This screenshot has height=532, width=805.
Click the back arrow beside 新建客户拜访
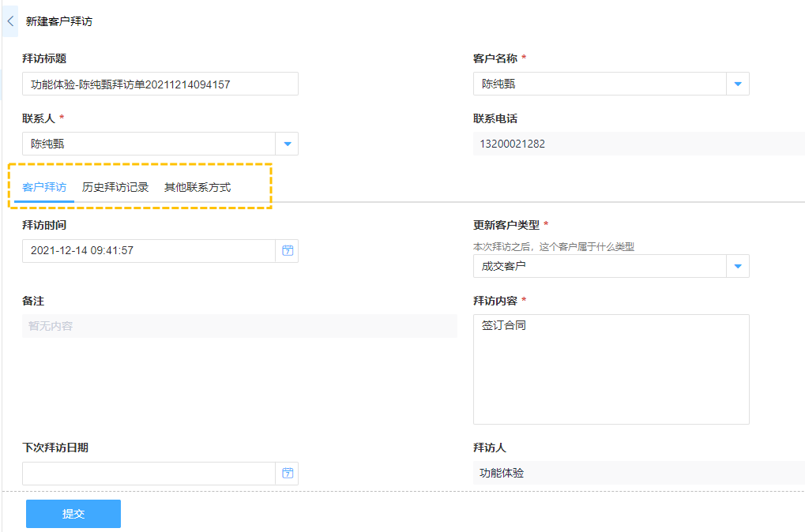pyautogui.click(x=10, y=21)
